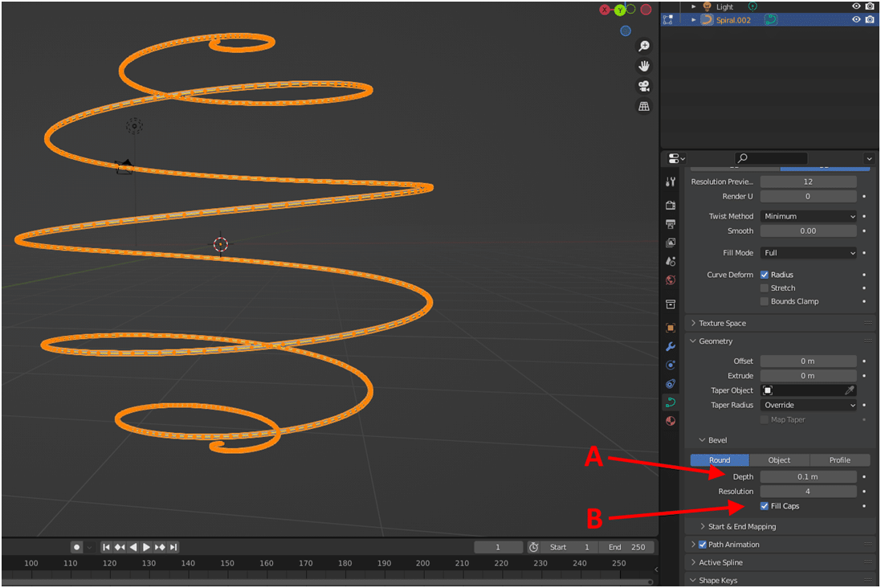Hide Spiral.002 in the viewport
The width and height of the screenshot is (881, 588).
coord(856,19)
